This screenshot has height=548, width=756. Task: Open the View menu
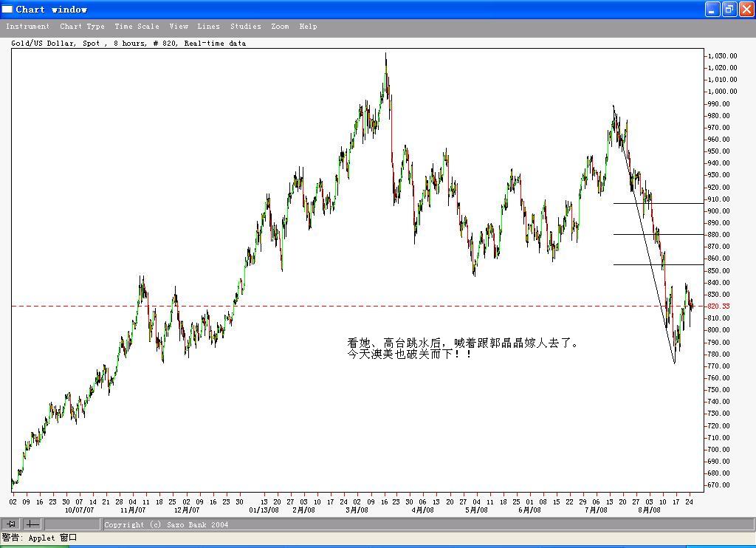[179, 27]
